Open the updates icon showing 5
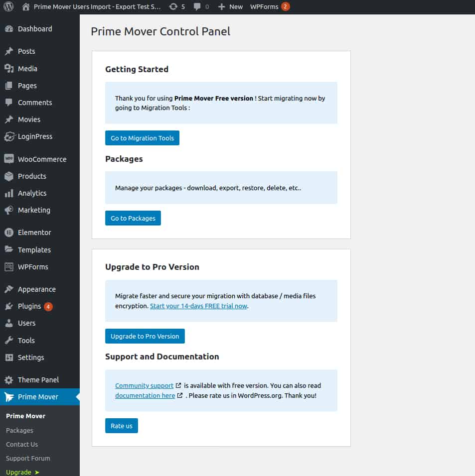The width and height of the screenshot is (475, 476). tap(173, 6)
